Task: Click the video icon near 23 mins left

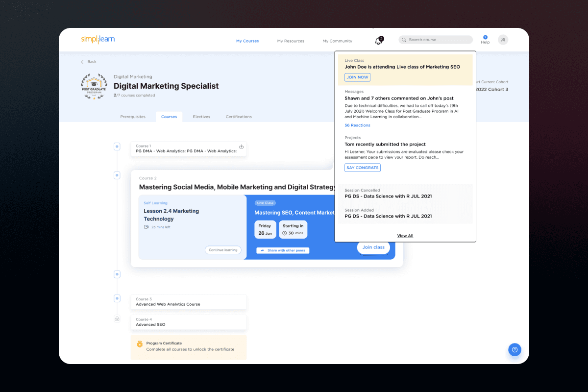Action: 146,227
